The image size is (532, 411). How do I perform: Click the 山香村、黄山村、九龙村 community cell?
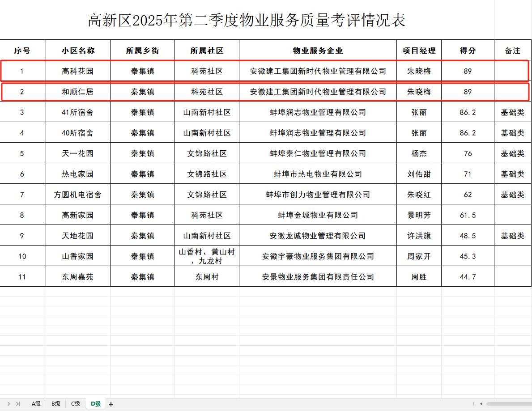coord(207,256)
